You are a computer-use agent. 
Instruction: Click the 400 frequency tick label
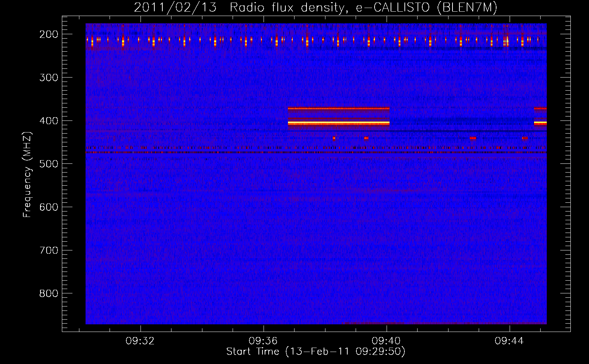pyautogui.click(x=48, y=121)
